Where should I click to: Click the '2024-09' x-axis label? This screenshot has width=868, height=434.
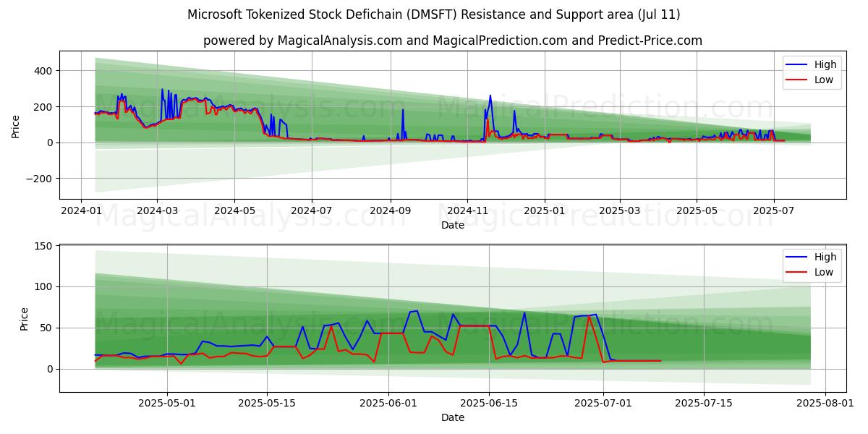pos(391,210)
